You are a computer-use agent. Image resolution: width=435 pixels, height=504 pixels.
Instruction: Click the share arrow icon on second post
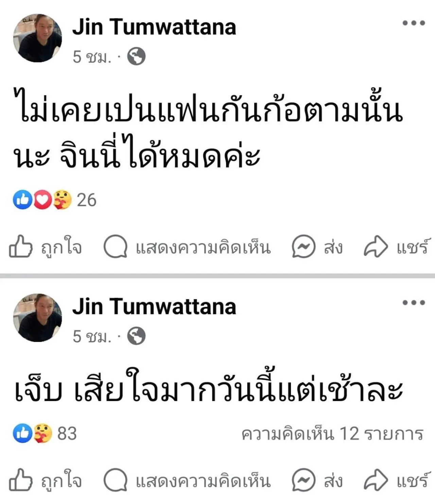click(x=376, y=480)
